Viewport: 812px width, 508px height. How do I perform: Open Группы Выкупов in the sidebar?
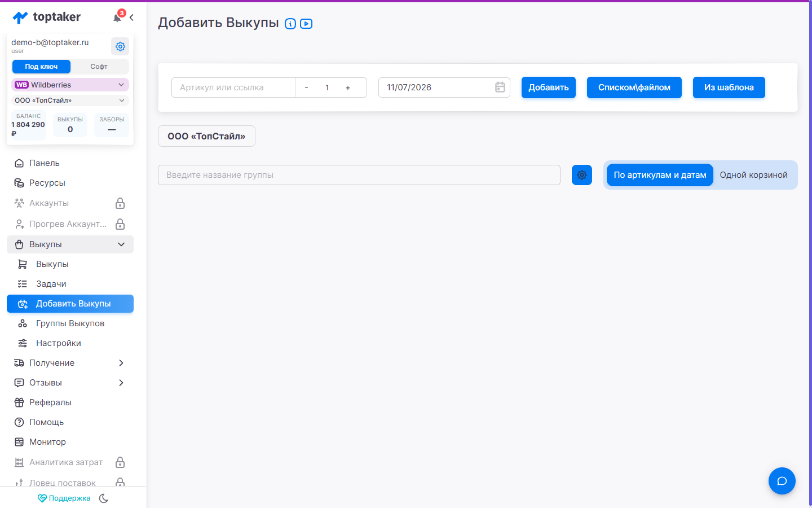pyautogui.click(x=70, y=323)
